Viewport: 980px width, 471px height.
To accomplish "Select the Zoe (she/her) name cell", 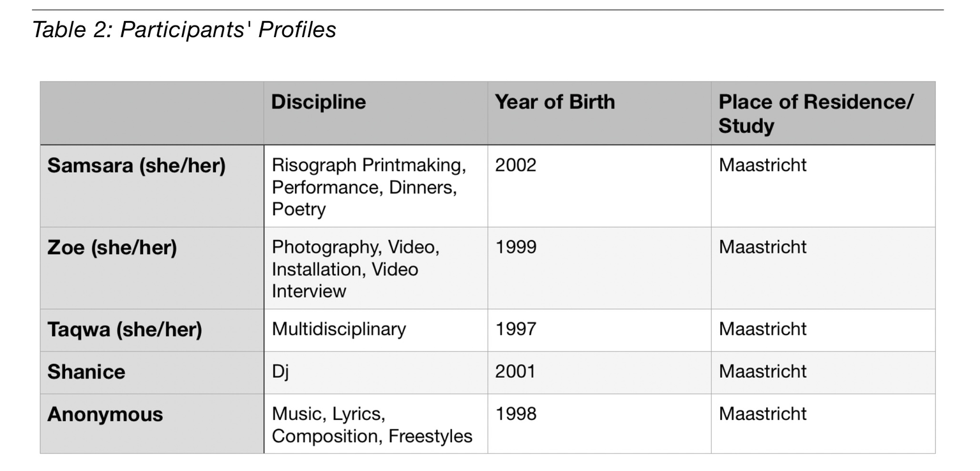I will [x=112, y=248].
